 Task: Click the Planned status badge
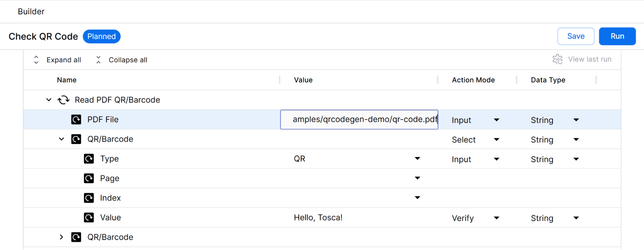click(101, 36)
